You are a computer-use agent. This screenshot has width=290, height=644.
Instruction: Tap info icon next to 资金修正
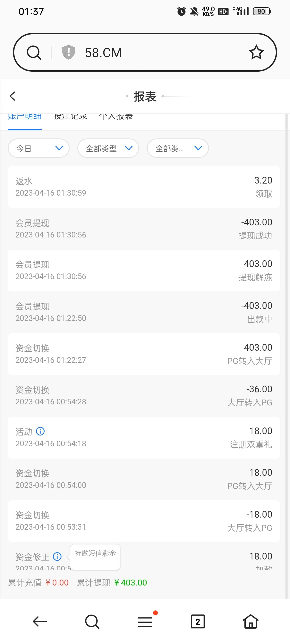tap(57, 557)
